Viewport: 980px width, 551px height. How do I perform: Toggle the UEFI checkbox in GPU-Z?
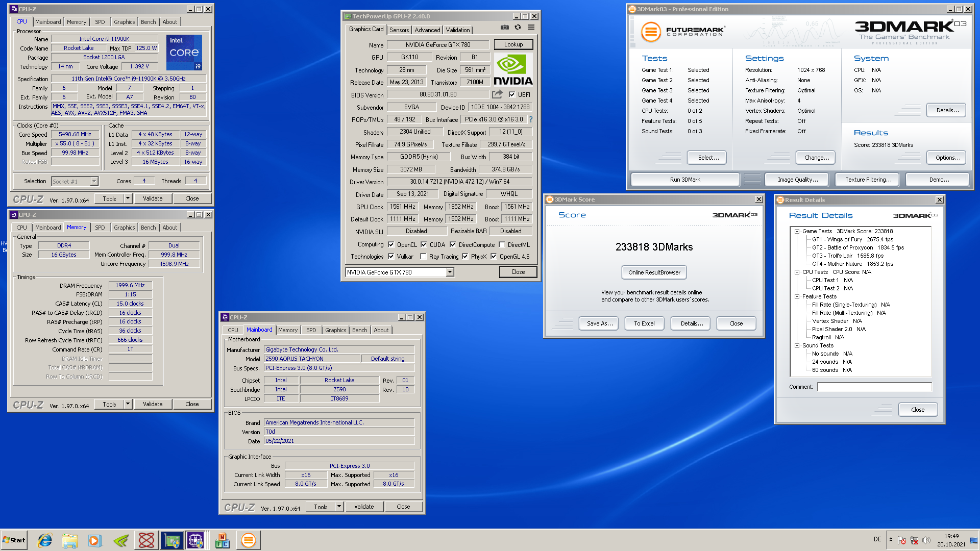click(x=512, y=94)
